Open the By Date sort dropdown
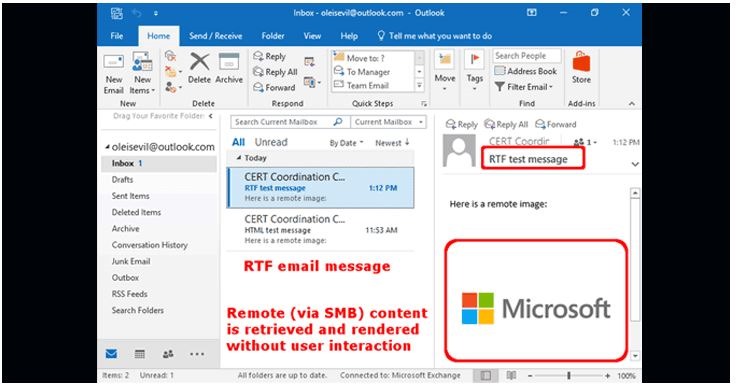The image size is (736, 388). (346, 143)
